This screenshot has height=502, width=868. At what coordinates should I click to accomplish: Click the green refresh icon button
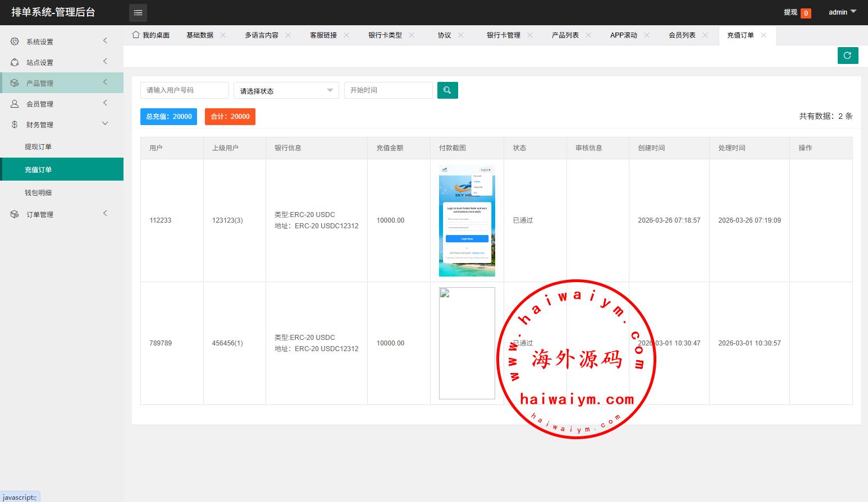[847, 56]
